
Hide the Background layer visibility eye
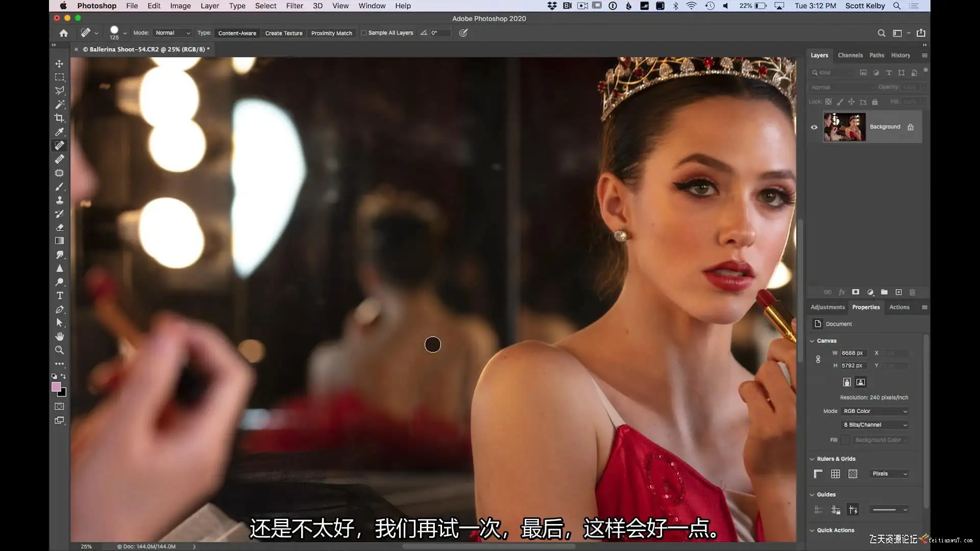(x=814, y=127)
